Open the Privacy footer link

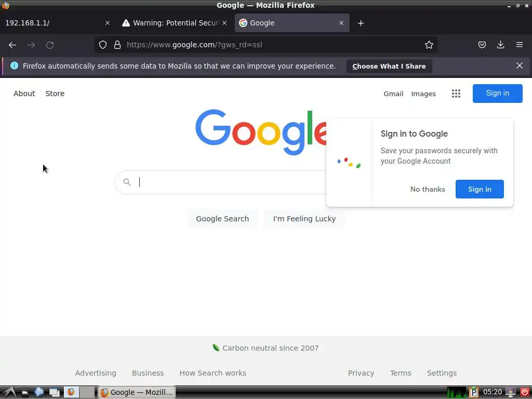[361, 373]
